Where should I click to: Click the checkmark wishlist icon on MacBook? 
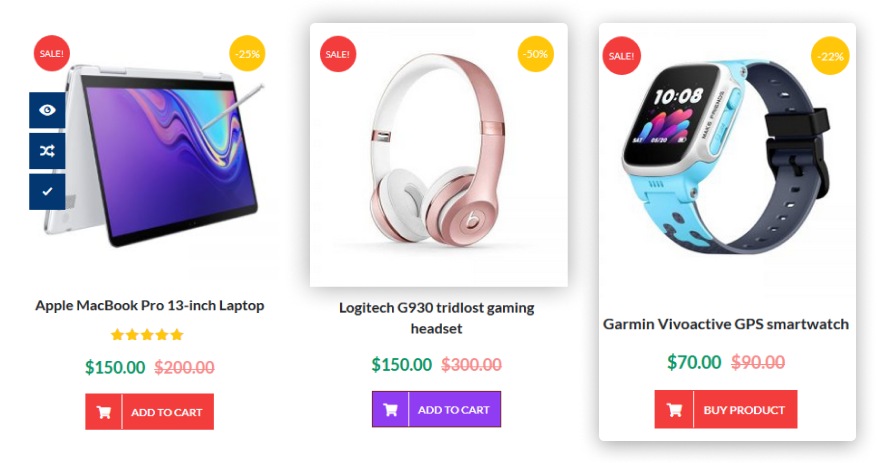(x=47, y=191)
